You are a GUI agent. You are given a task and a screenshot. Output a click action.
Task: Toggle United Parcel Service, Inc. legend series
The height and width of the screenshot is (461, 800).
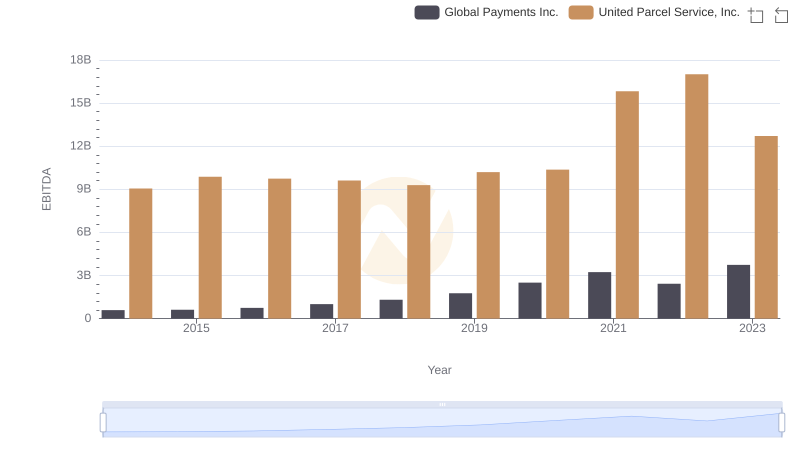654,12
